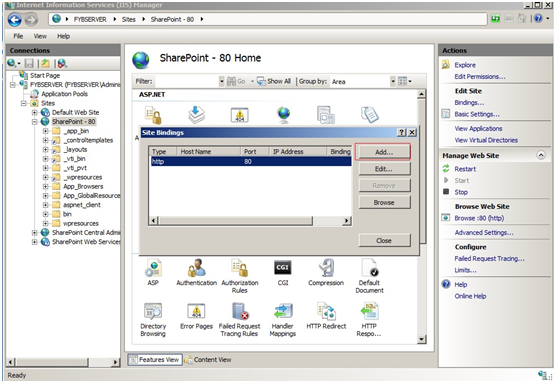The image size is (557, 383).
Task: Click the forward navigation arrow
Action: tap(32, 20)
